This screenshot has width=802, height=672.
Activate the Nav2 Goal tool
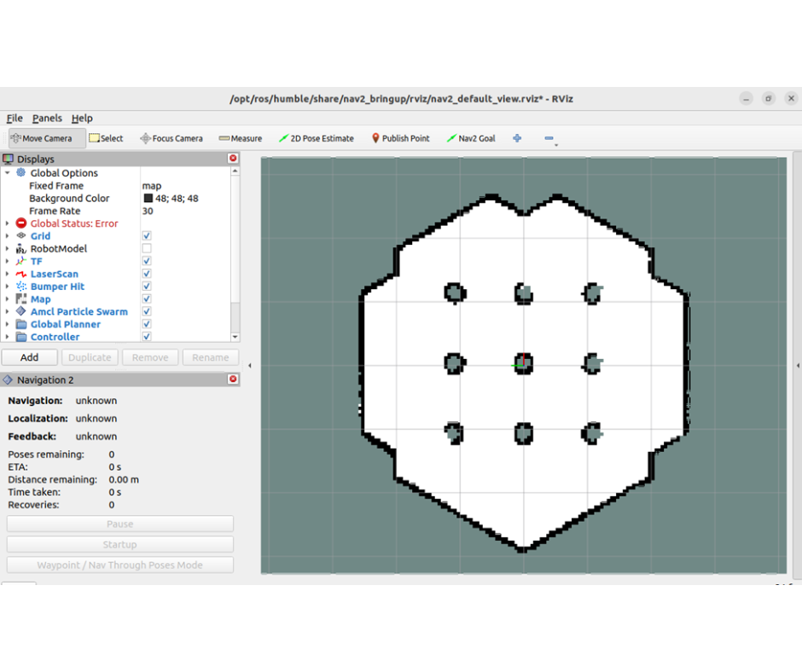(470, 138)
